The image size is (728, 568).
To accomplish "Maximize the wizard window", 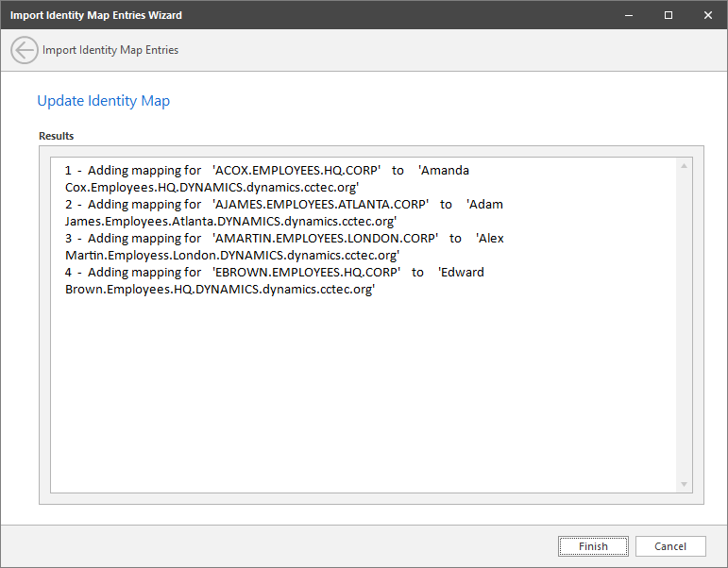I will coord(669,15).
